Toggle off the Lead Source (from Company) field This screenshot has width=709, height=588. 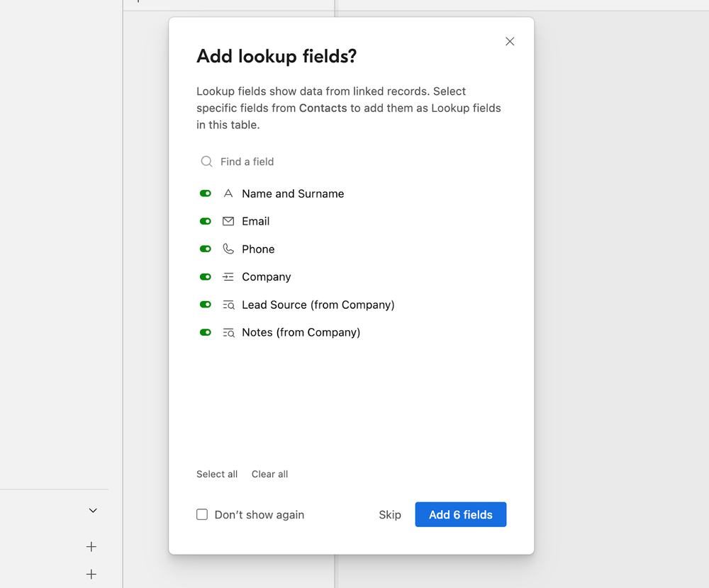click(x=205, y=305)
